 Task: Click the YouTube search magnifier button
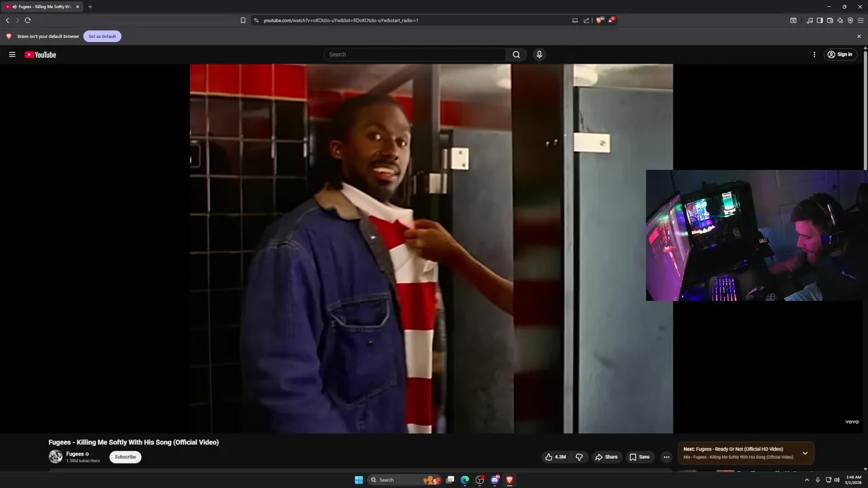(516, 54)
